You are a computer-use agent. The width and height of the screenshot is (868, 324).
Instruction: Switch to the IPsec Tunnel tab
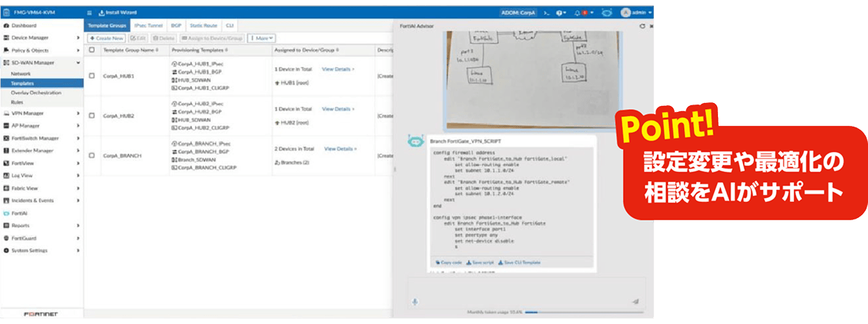tap(149, 25)
